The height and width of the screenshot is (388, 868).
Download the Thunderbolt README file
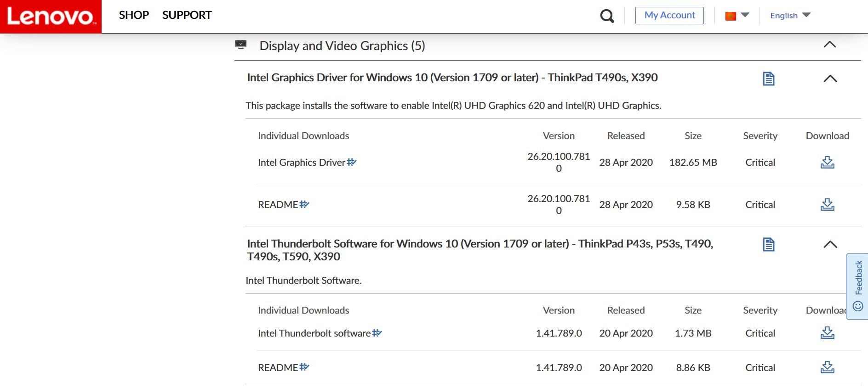tap(827, 368)
